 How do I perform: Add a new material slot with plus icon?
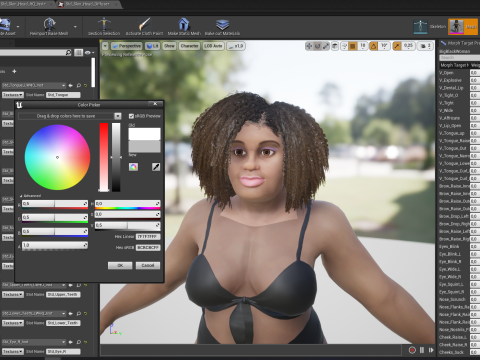point(14,71)
